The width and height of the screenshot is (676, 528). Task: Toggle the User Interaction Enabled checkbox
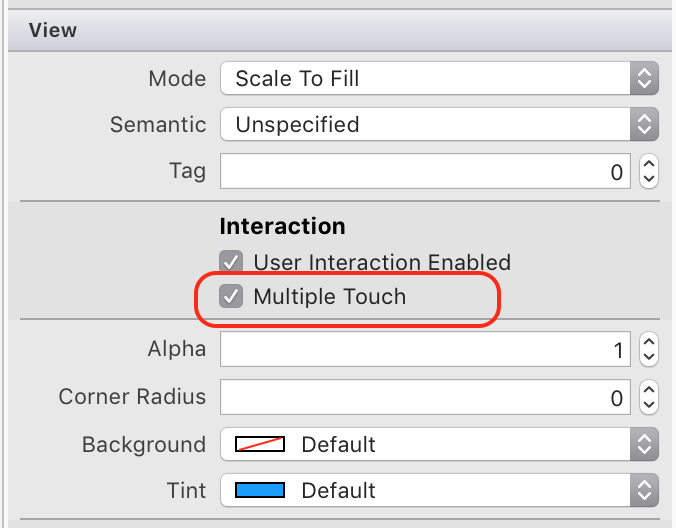click(232, 262)
